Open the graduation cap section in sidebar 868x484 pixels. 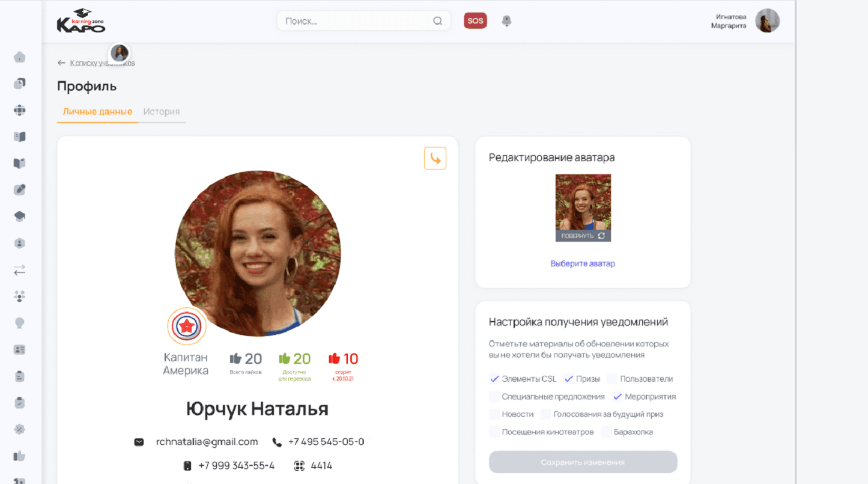click(x=19, y=216)
